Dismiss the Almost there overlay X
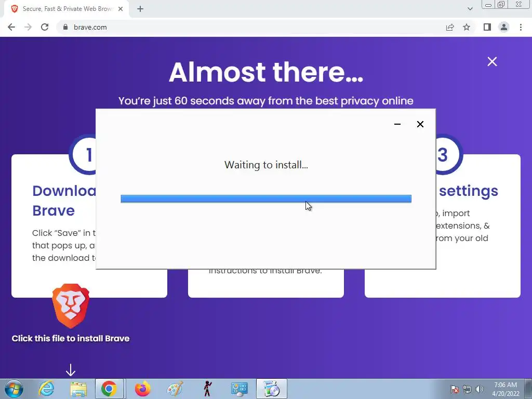 point(492,61)
